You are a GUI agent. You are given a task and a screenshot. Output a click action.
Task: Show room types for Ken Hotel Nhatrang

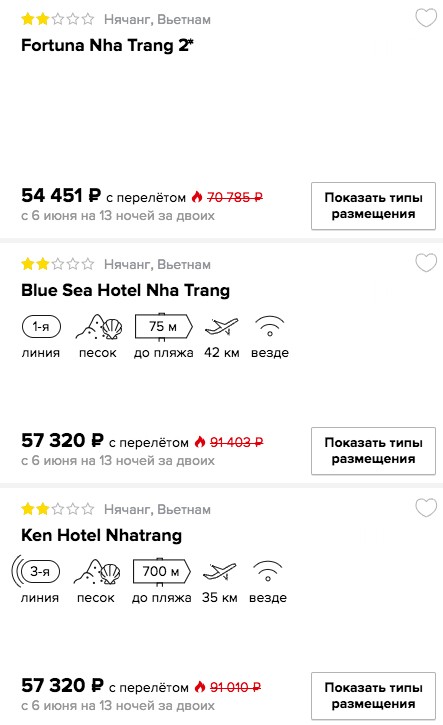click(x=373, y=696)
